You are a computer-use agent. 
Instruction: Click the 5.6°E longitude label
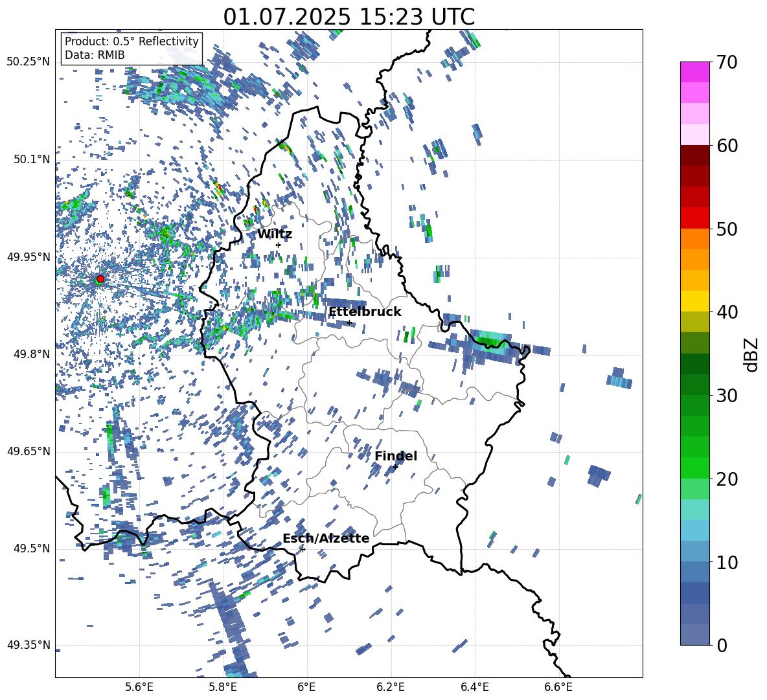(139, 687)
